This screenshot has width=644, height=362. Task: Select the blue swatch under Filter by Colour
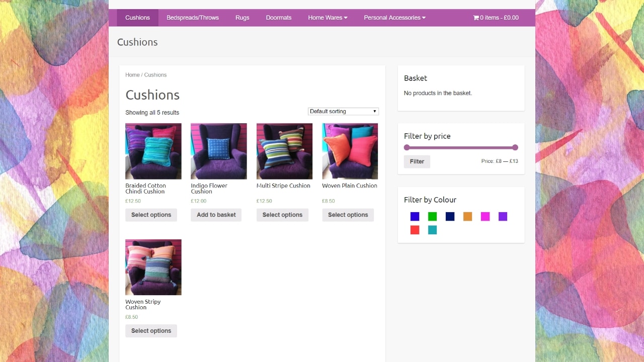click(415, 216)
